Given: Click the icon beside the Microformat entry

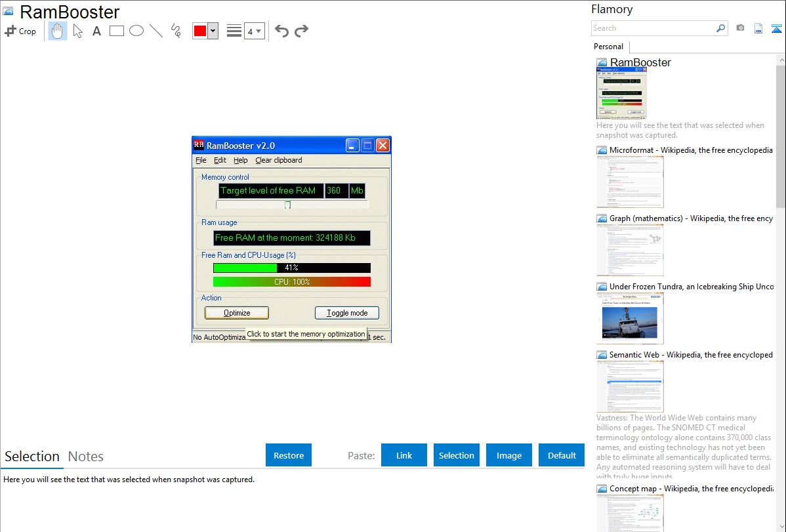Looking at the screenshot, I should pos(602,150).
